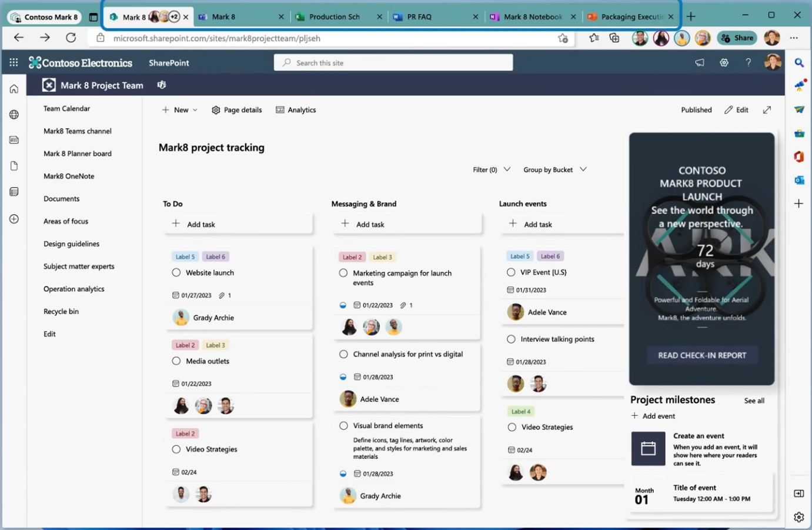The height and width of the screenshot is (530, 812).
Task: Click Add event under Project milestones
Action: coord(653,416)
